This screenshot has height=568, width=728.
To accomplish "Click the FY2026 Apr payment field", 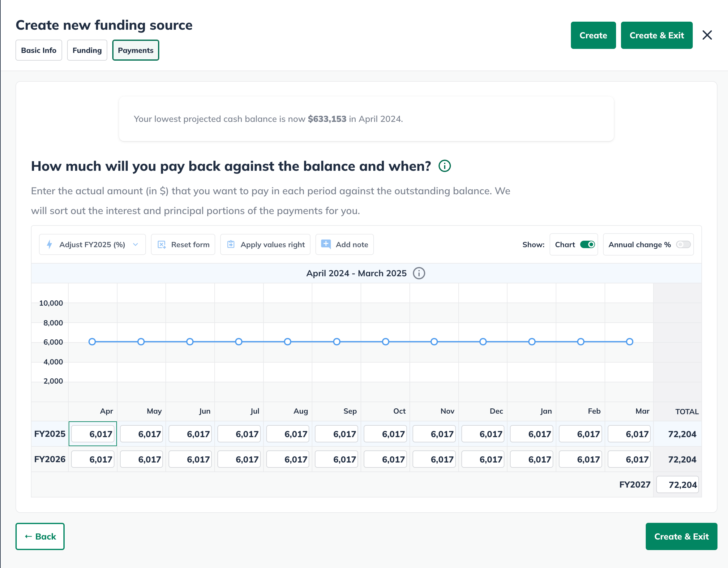I will click(93, 459).
